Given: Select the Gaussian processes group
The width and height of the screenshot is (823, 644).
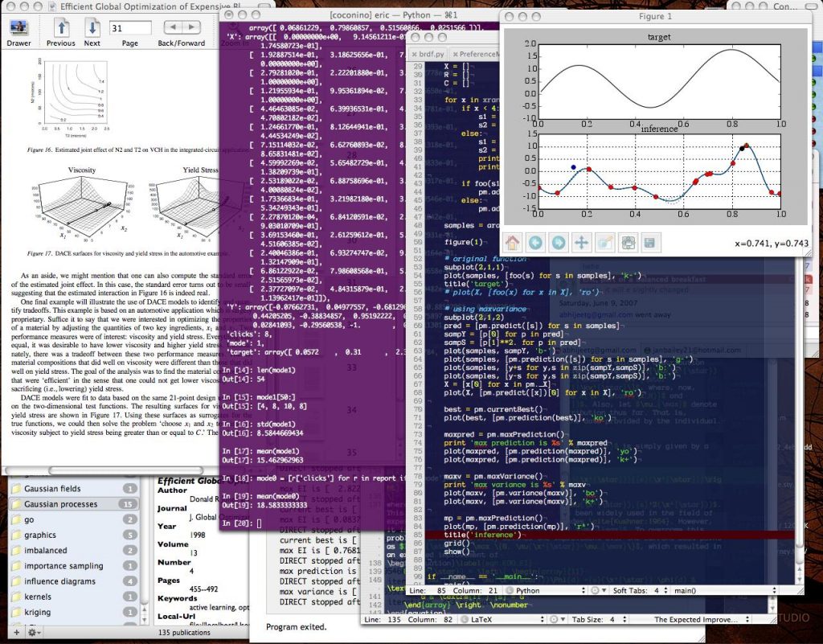Looking at the screenshot, I should tap(74, 504).
